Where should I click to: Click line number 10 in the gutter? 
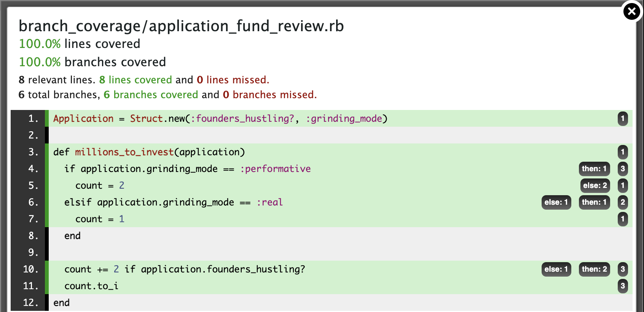(x=31, y=269)
